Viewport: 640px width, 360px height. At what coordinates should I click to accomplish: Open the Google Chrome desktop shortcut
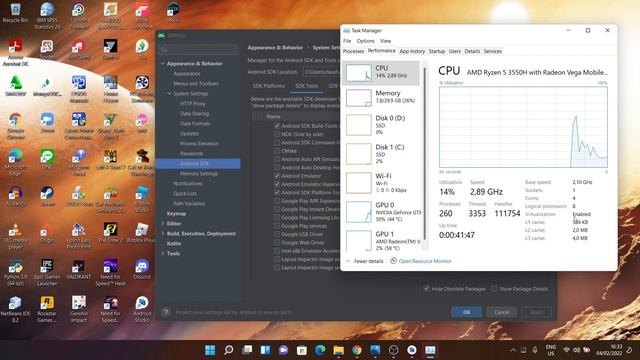[x=15, y=126]
